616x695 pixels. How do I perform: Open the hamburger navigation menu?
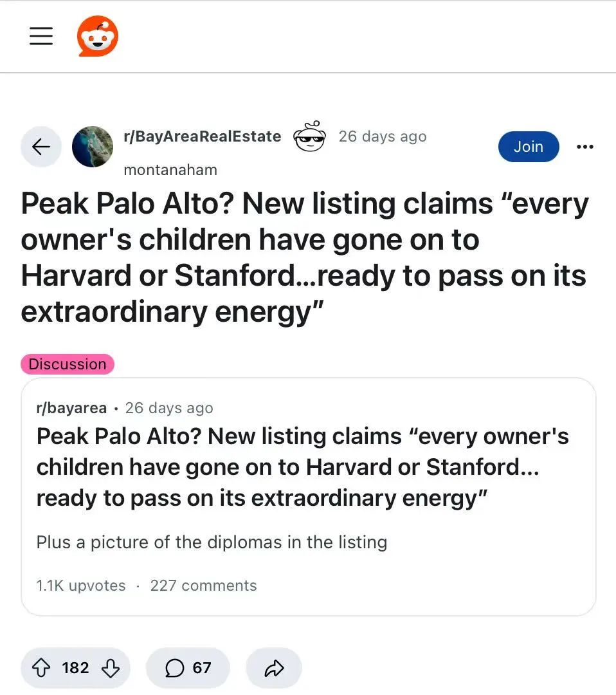tap(41, 36)
